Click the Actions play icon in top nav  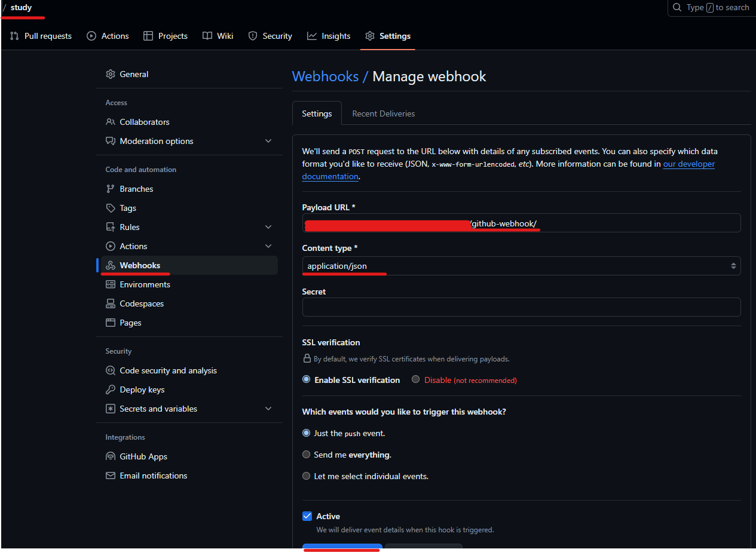click(x=91, y=36)
